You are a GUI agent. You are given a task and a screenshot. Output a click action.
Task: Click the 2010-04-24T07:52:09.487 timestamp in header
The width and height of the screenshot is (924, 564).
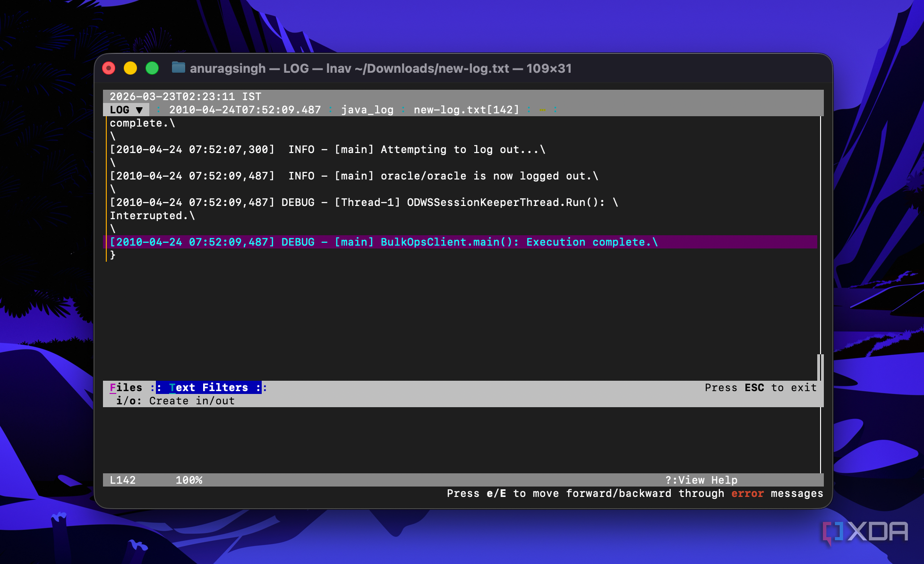(x=245, y=110)
